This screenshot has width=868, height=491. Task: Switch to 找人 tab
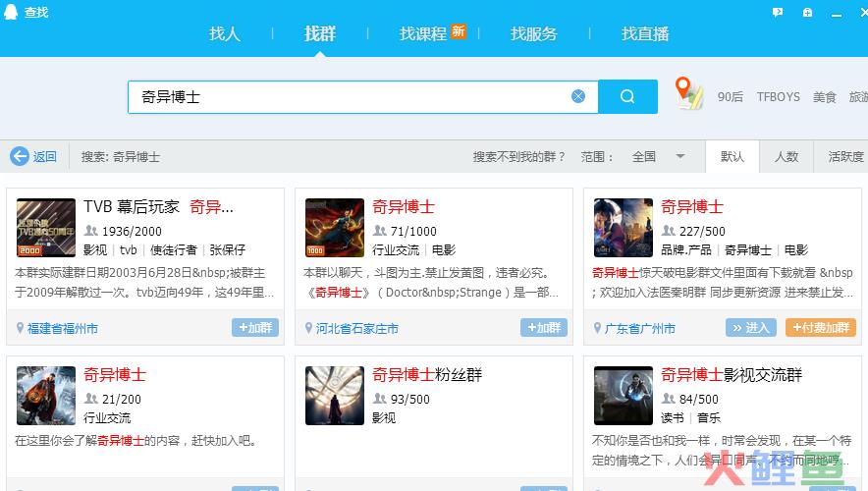[x=225, y=33]
